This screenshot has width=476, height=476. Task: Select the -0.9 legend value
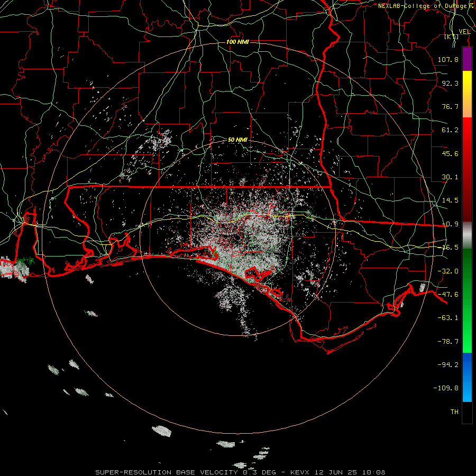450,224
